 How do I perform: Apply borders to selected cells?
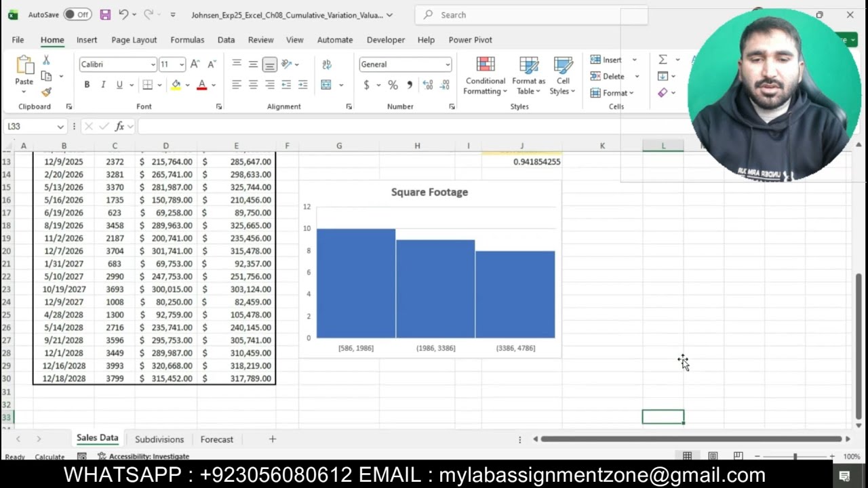pyautogui.click(x=147, y=85)
